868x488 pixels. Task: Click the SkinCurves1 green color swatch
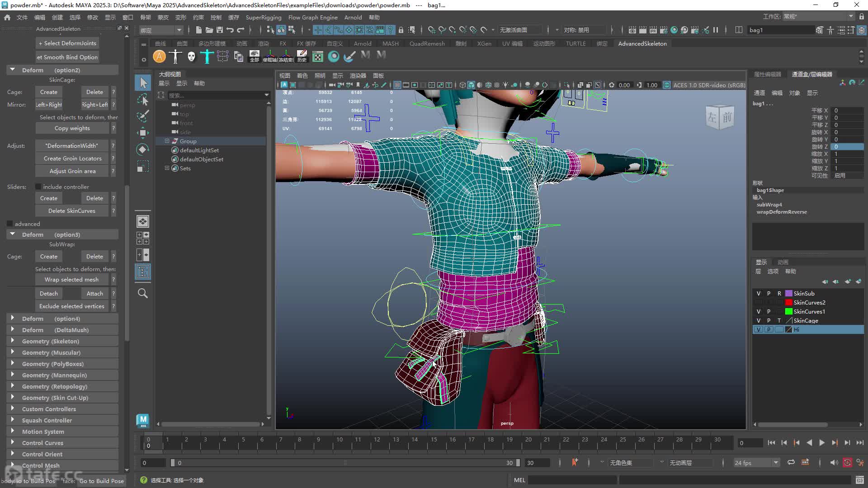click(789, 311)
